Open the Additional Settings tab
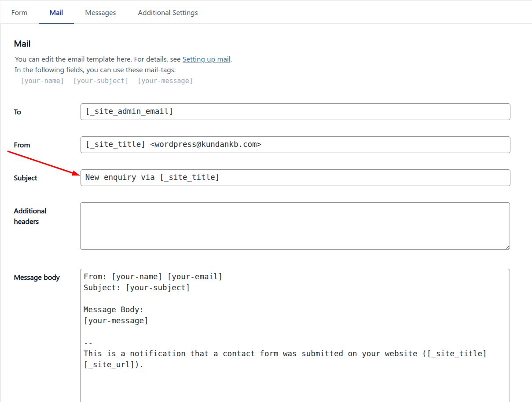The image size is (532, 402). tap(168, 12)
